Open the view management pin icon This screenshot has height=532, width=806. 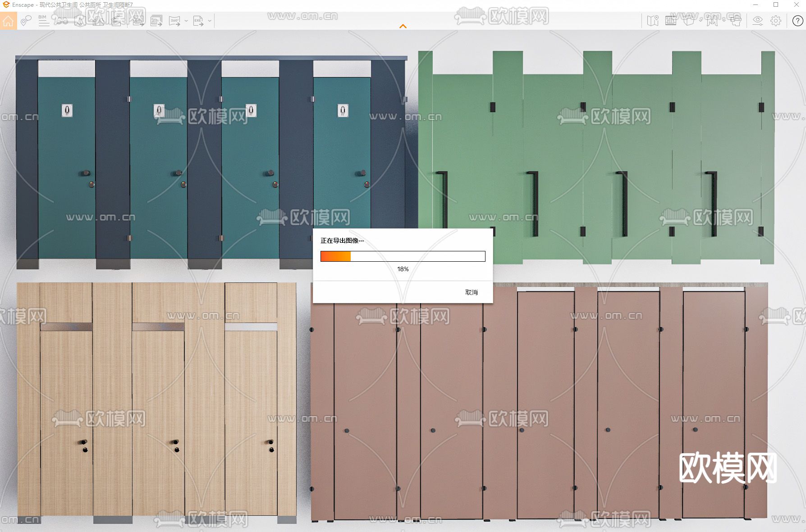26,21
